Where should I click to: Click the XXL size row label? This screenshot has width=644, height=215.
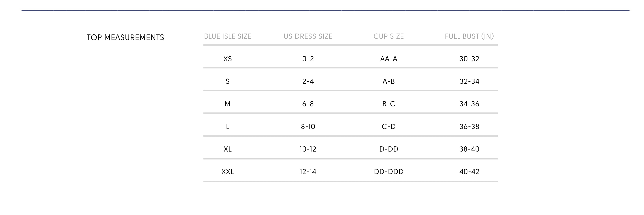228,172
